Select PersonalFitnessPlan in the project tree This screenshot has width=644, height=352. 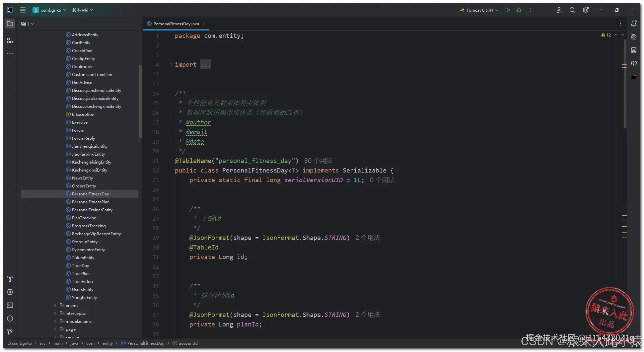[x=91, y=202]
